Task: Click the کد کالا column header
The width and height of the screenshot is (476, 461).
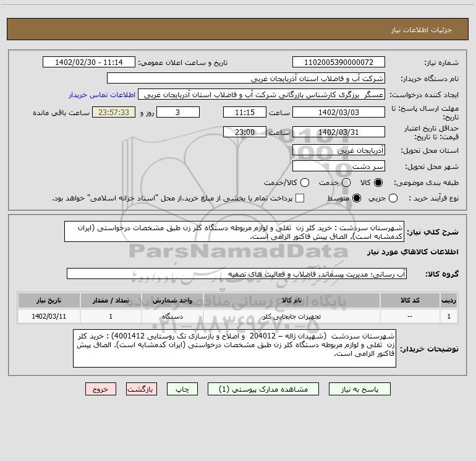Action: tap(410, 301)
